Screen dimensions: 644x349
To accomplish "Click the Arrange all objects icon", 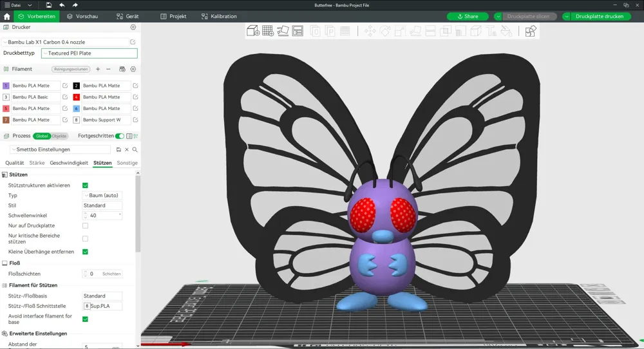I will coord(298,31).
